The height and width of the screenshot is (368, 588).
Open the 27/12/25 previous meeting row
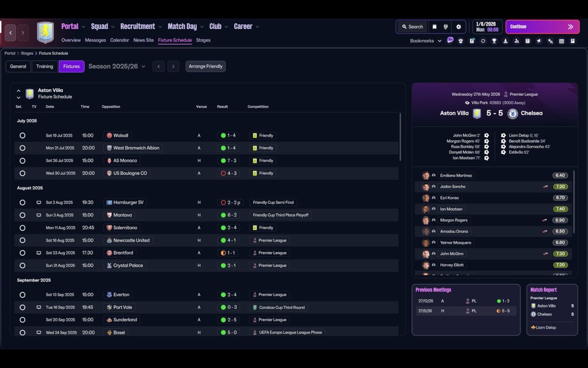coord(466,301)
